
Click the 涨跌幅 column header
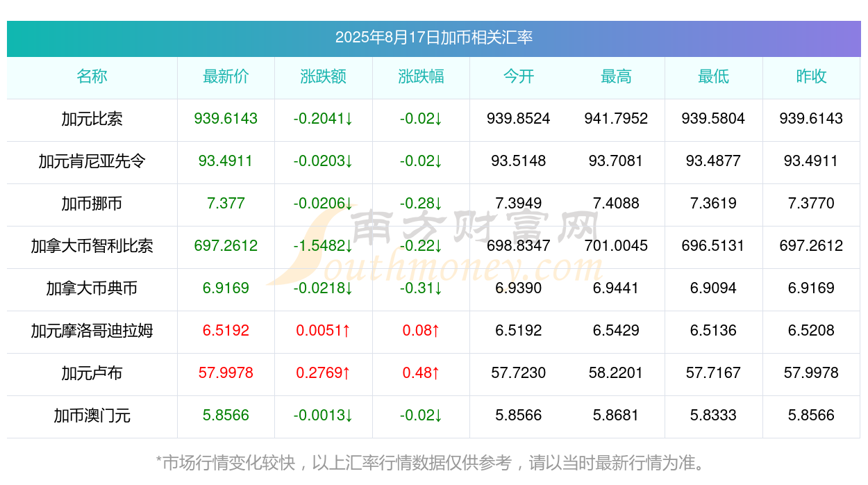coord(421,76)
